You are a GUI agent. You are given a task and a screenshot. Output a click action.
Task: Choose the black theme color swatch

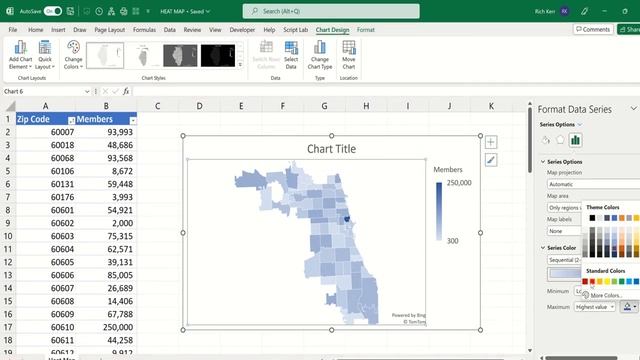click(592, 218)
